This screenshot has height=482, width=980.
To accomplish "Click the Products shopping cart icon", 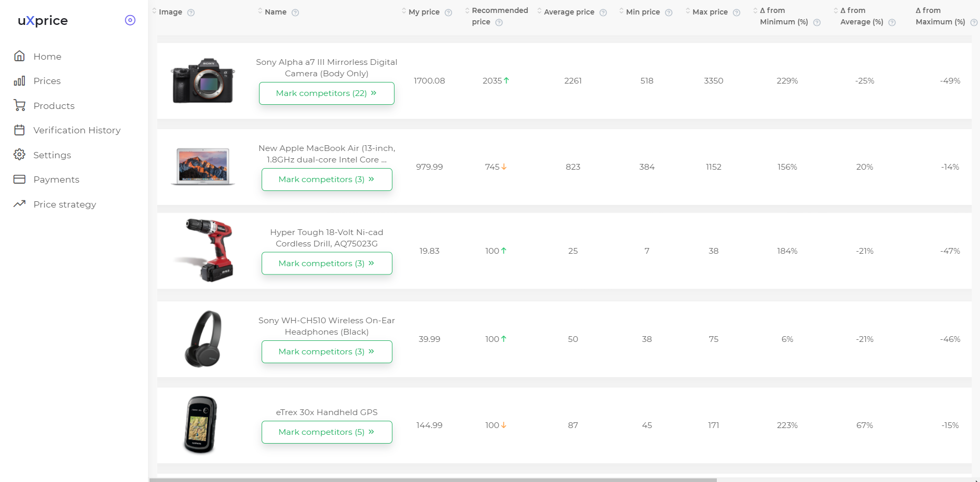I will tap(20, 105).
